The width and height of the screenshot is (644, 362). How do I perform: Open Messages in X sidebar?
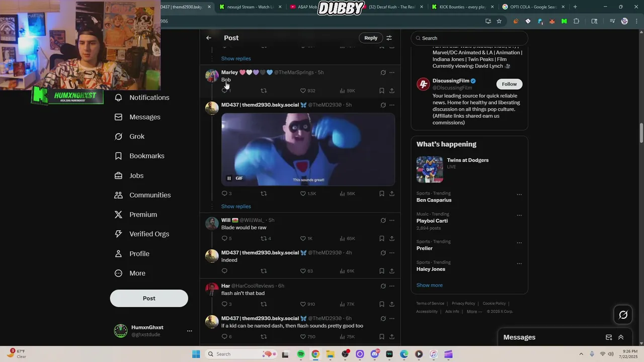pos(137,117)
